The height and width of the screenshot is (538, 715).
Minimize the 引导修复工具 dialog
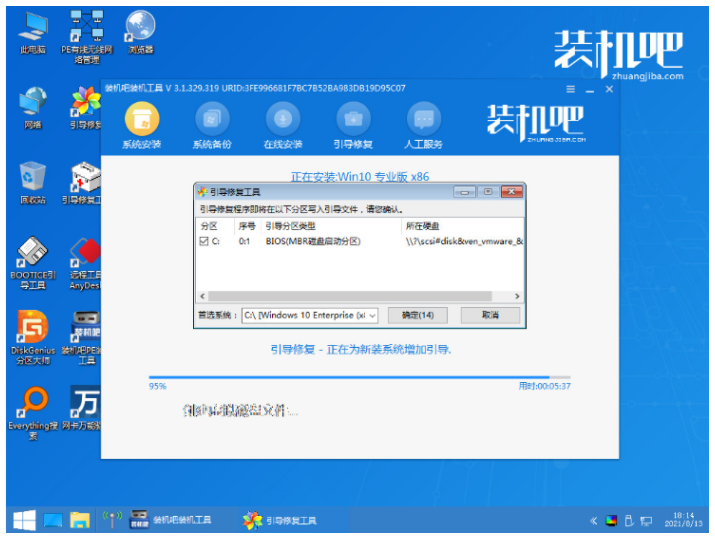click(x=465, y=192)
